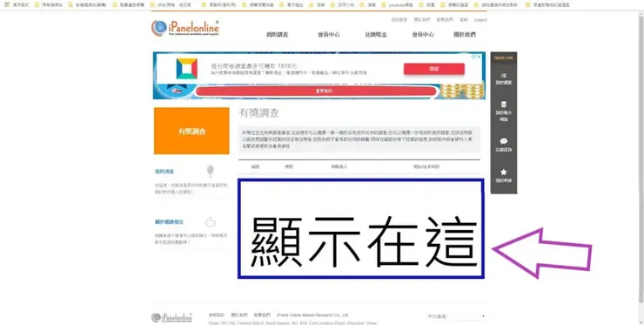Viewport: 644px width, 325px height.
Task: Open 我的調查 in the Quick Link panel
Action: point(504,79)
